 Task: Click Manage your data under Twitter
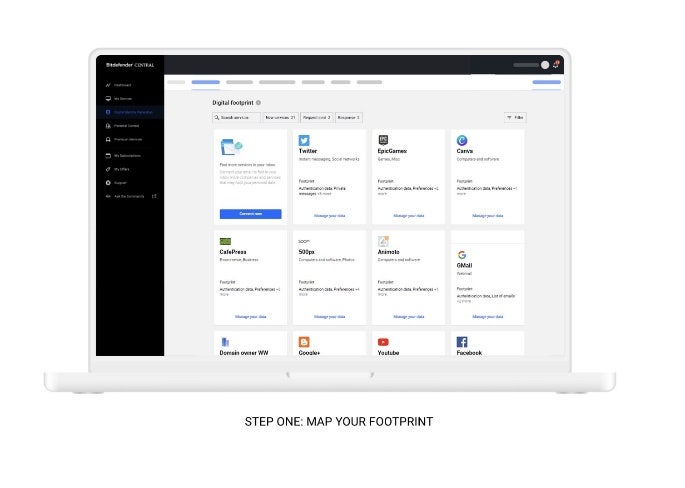pos(329,215)
